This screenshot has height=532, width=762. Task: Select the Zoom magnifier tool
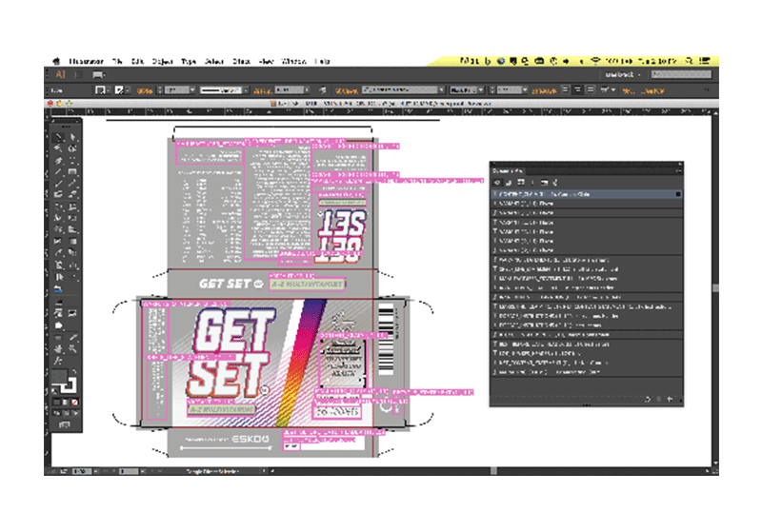(72, 348)
